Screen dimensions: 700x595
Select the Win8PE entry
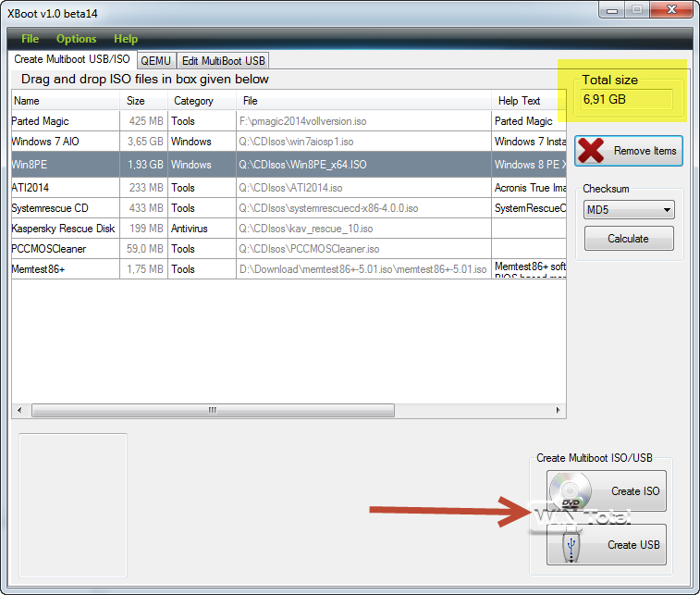point(289,165)
